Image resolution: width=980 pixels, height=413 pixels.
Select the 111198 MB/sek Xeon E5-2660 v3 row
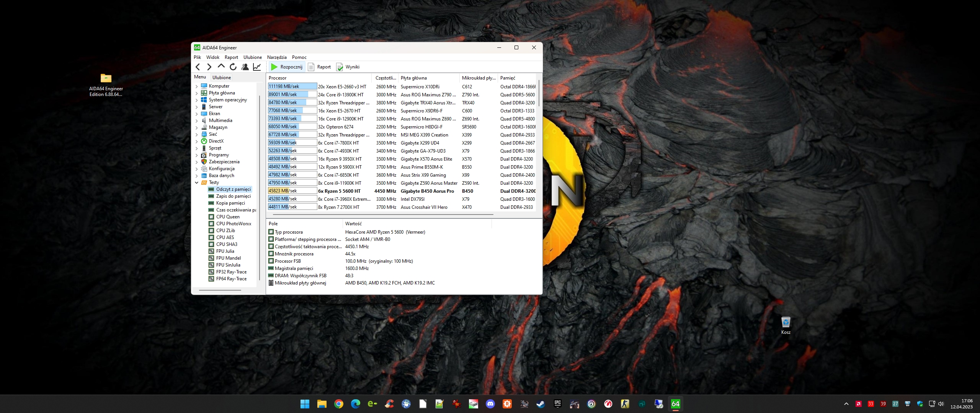coord(401,86)
